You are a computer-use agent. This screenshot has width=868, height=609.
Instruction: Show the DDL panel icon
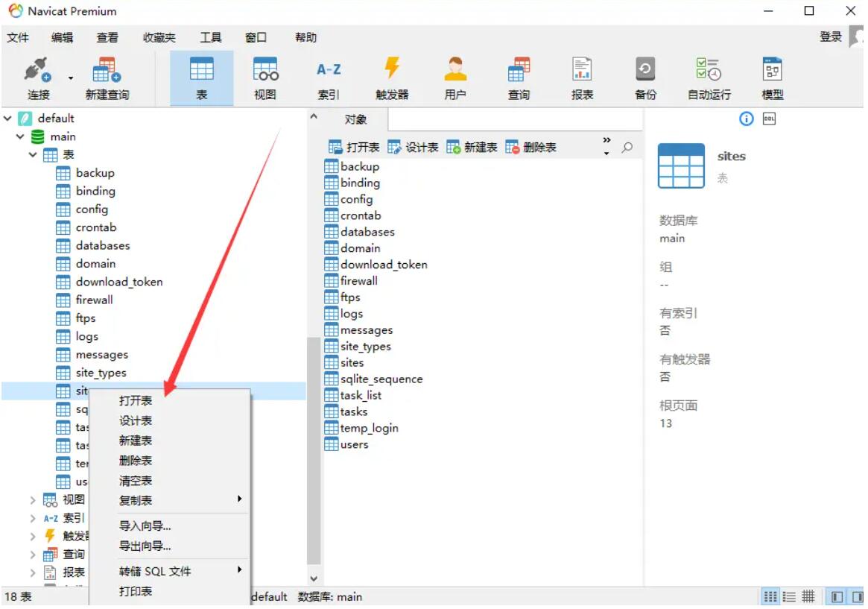[769, 119]
